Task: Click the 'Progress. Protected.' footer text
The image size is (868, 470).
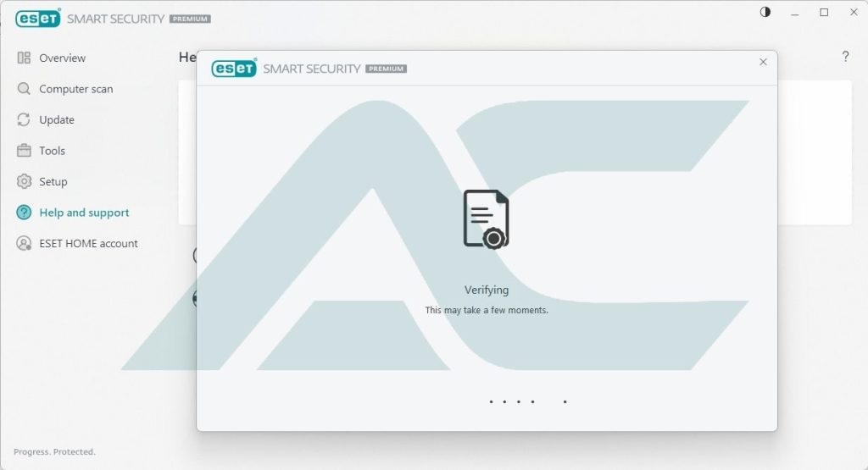Action: 54,451
